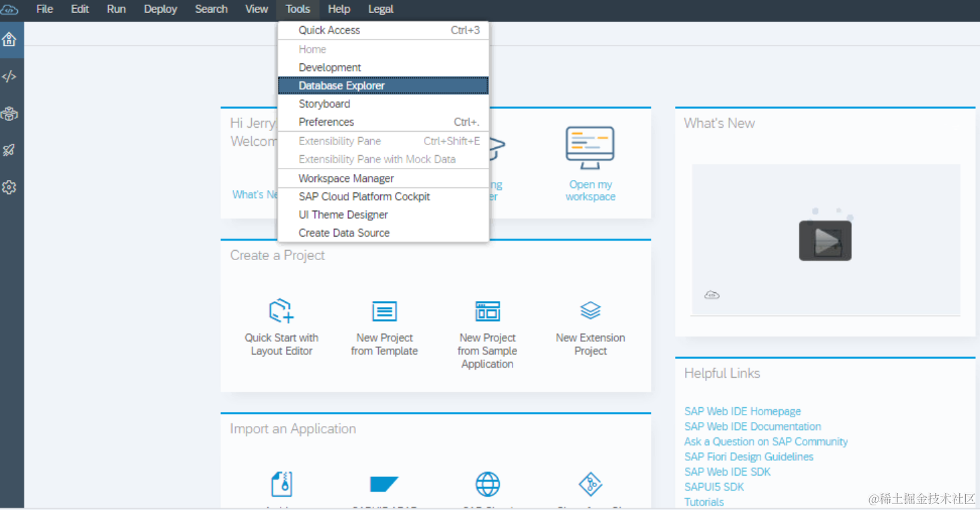Click the Quick Start with Layout Editor label
The image size is (980, 510).
click(x=281, y=344)
